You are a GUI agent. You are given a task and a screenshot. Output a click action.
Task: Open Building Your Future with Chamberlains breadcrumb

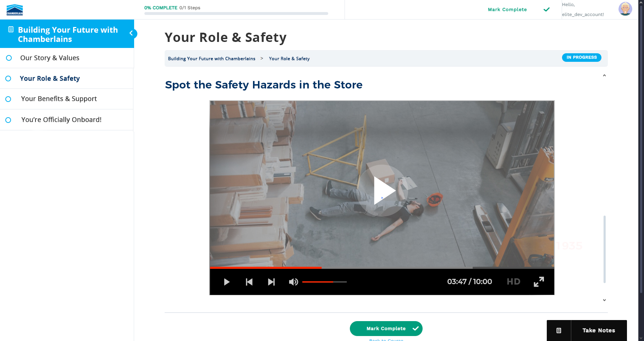[x=211, y=59]
